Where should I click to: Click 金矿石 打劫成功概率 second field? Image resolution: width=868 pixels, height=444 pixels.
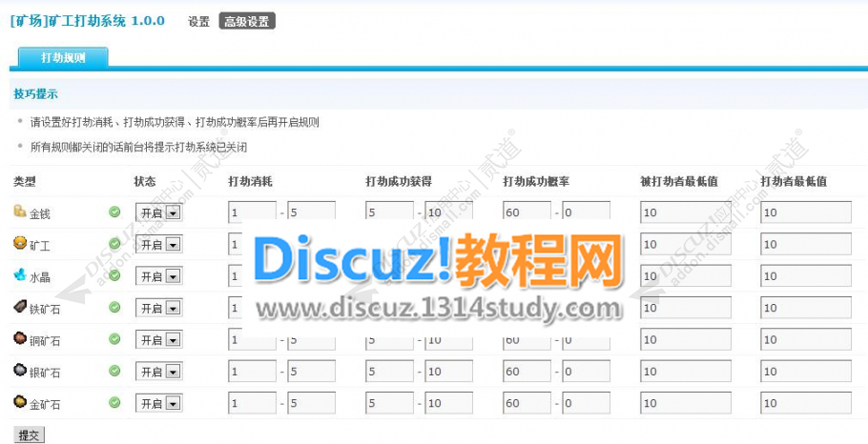click(x=586, y=403)
